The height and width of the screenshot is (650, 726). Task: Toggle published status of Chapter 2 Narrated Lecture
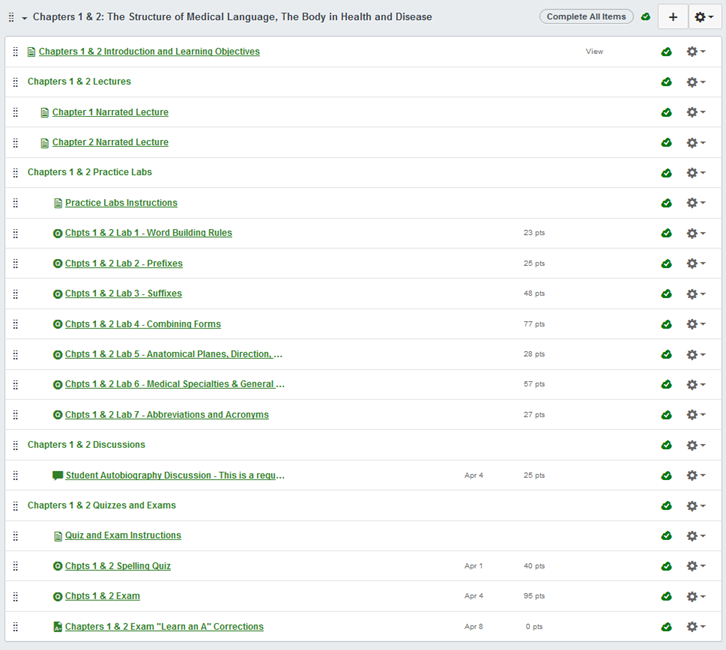point(666,143)
